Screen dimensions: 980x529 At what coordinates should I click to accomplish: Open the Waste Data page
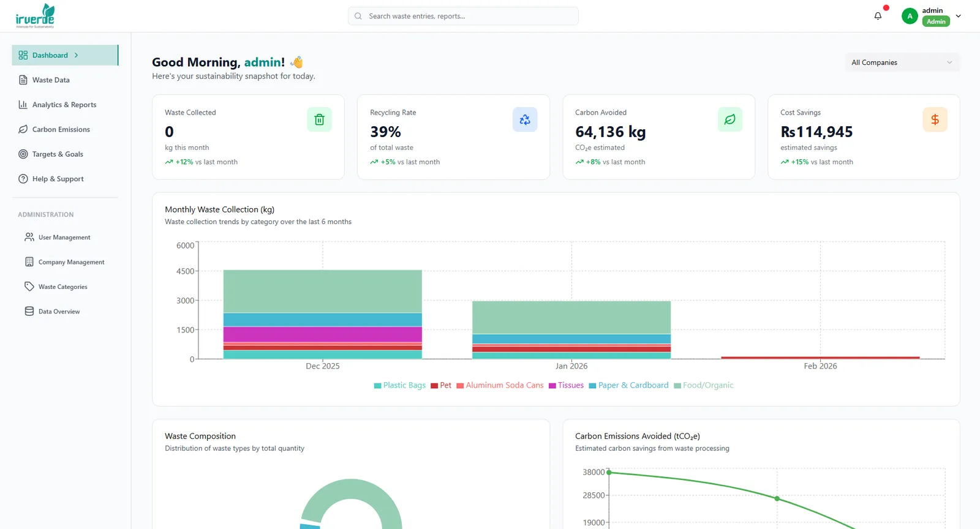pos(65,80)
